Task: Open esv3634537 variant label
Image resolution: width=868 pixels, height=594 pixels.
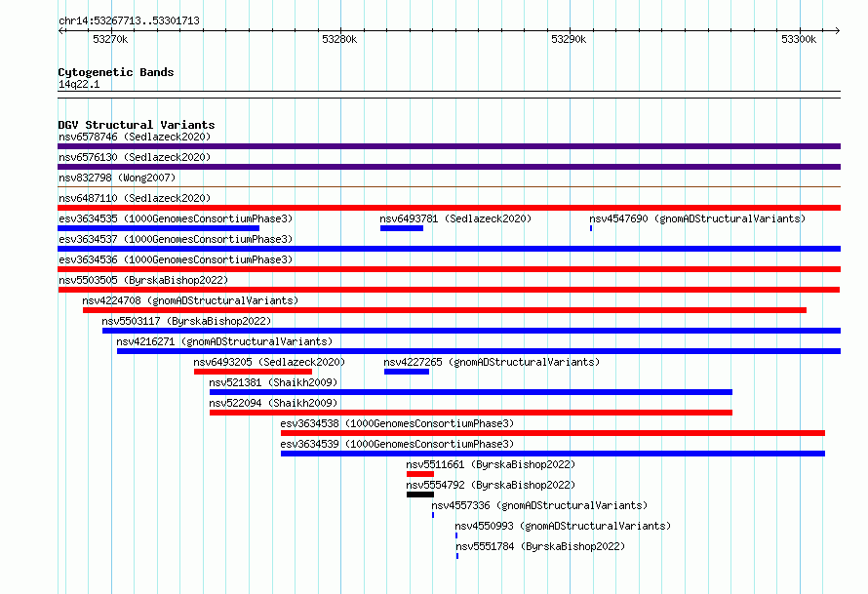Action: (176, 239)
